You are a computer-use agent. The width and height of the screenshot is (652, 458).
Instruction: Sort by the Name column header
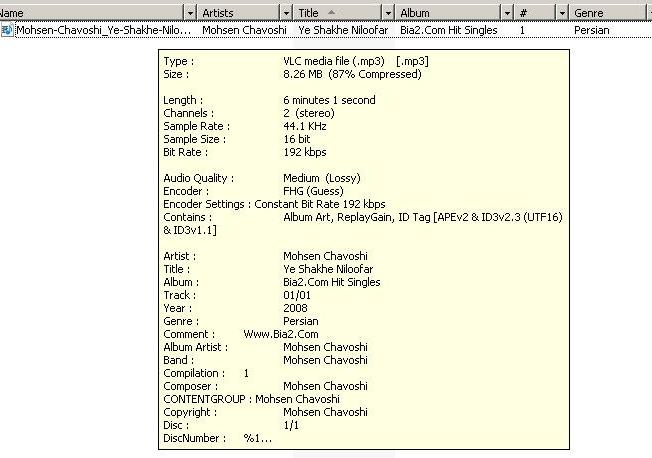[x=91, y=13]
